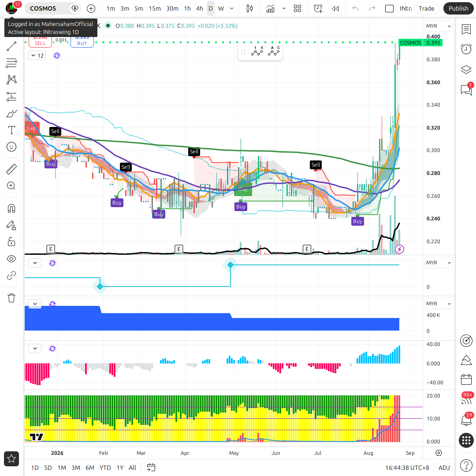Start bar replay mode
Image resolution: width=476 pixels, height=476 pixels.
click(x=335, y=8)
